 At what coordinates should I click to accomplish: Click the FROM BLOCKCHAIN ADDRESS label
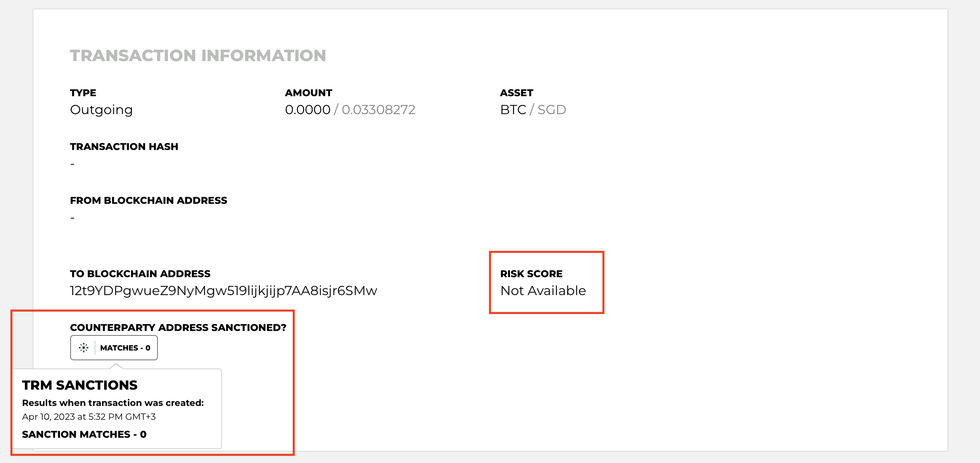point(149,201)
